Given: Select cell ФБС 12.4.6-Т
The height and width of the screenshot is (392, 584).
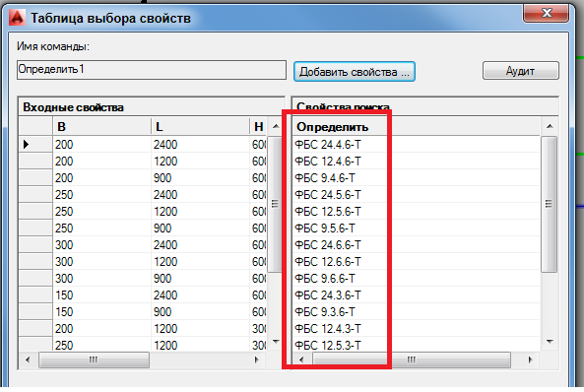Looking at the screenshot, I should click(416, 161).
